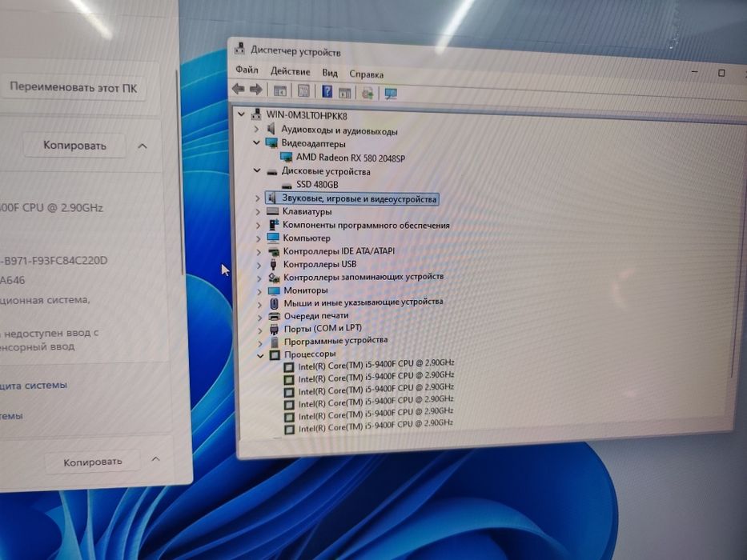Viewport: 747px width, 560px height.
Task: Collapse the Процессоры branch
Action: [260, 355]
